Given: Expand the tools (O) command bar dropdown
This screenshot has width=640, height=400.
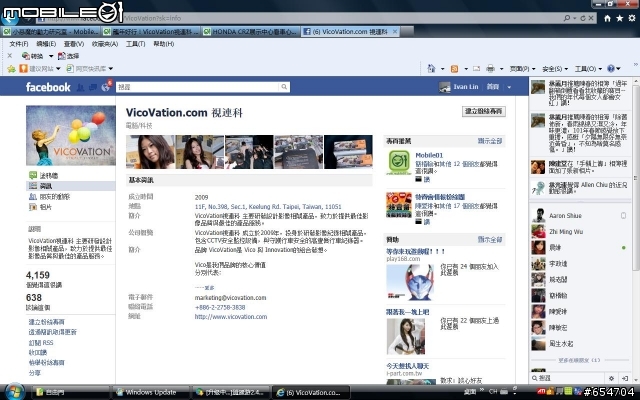Looking at the screenshot, I should (588, 69).
